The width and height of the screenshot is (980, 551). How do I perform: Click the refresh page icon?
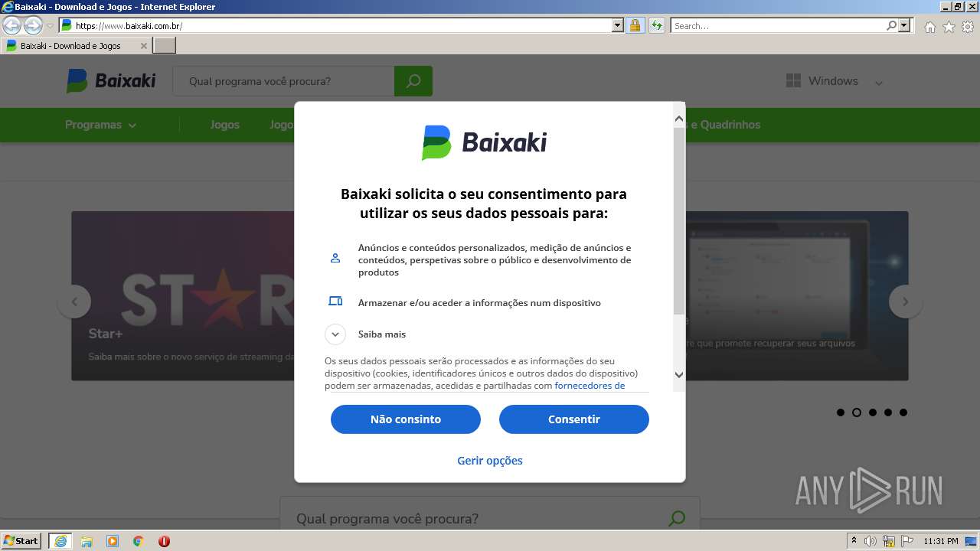pos(656,26)
